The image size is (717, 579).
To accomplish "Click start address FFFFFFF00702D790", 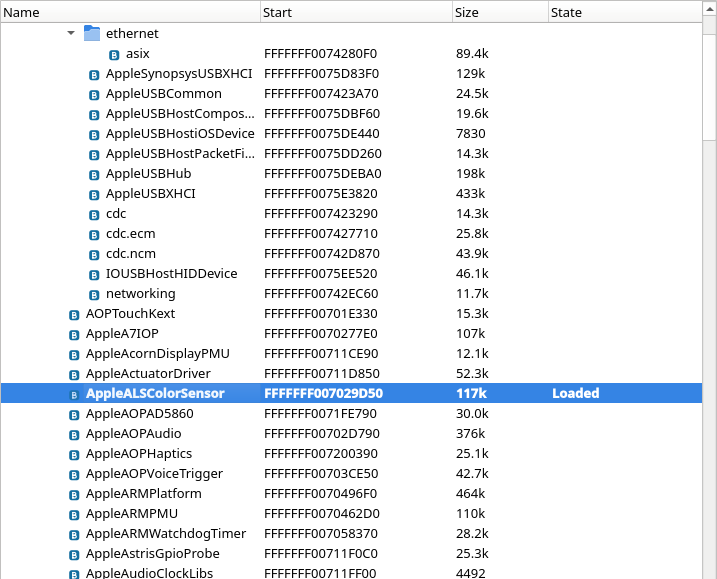I will (322, 433).
